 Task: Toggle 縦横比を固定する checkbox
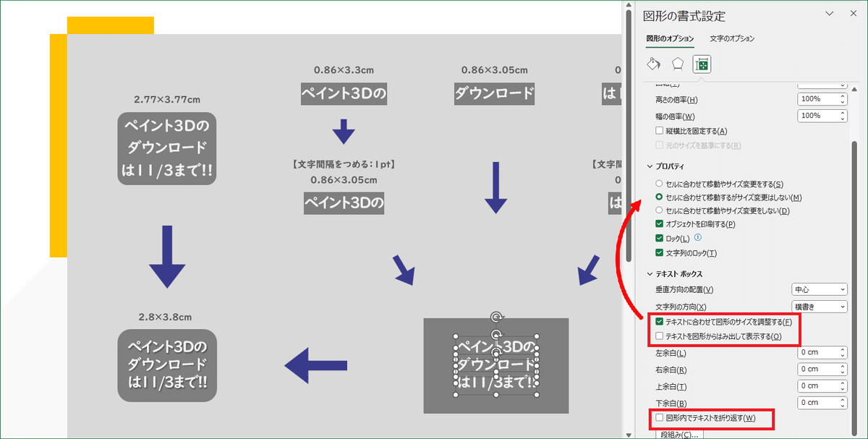(659, 131)
